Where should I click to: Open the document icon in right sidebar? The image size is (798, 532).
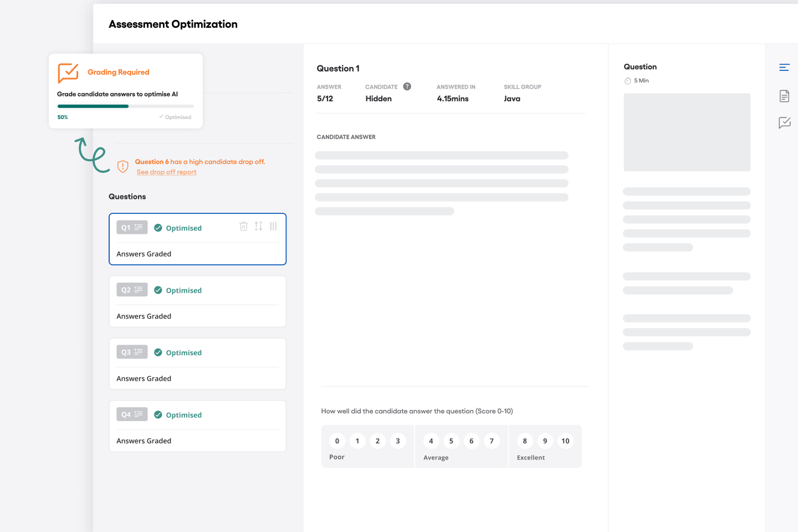784,96
